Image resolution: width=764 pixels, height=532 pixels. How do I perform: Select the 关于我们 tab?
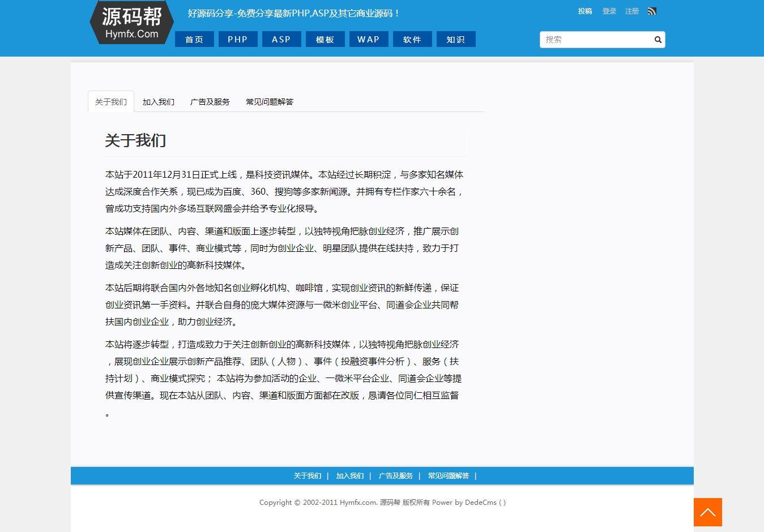tap(111, 102)
